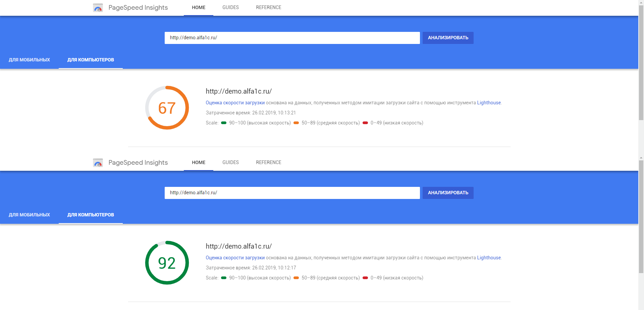Click the upper URL input field

pyautogui.click(x=292, y=38)
